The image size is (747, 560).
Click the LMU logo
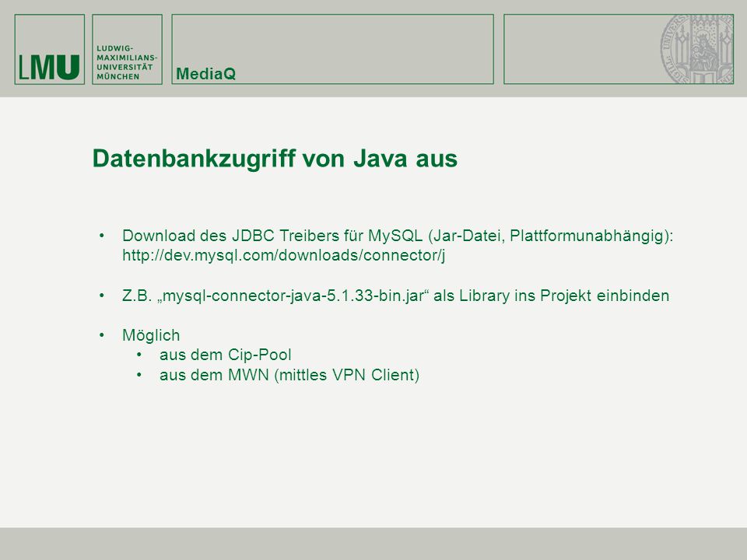coord(50,50)
